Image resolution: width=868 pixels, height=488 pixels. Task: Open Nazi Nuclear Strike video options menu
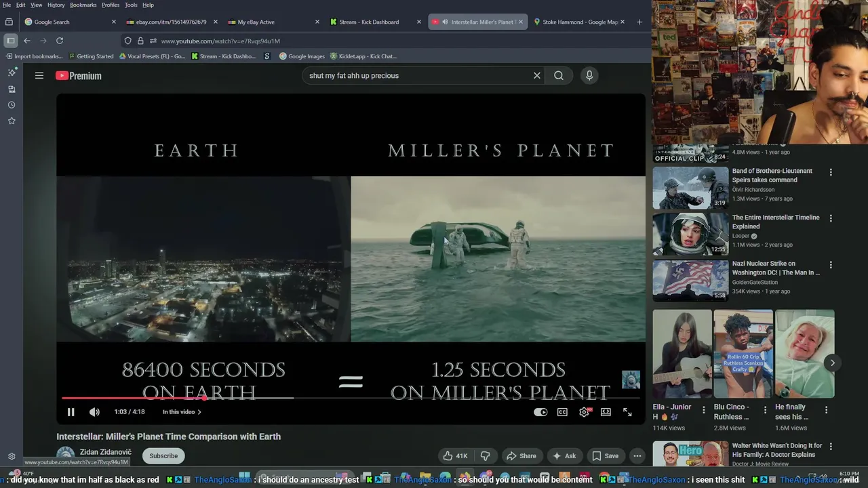tap(831, 265)
